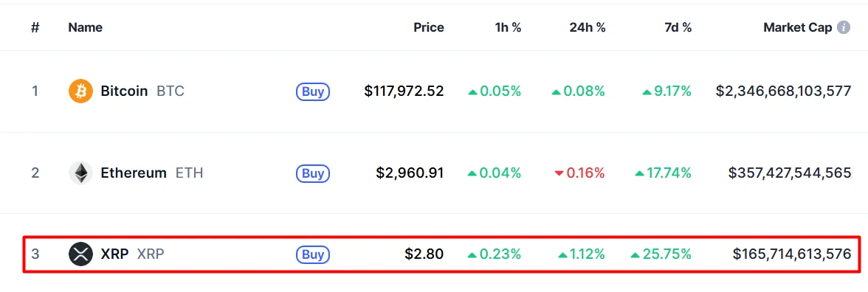Click the Ethereum logo icon
The width and height of the screenshot is (868, 292).
[81, 173]
